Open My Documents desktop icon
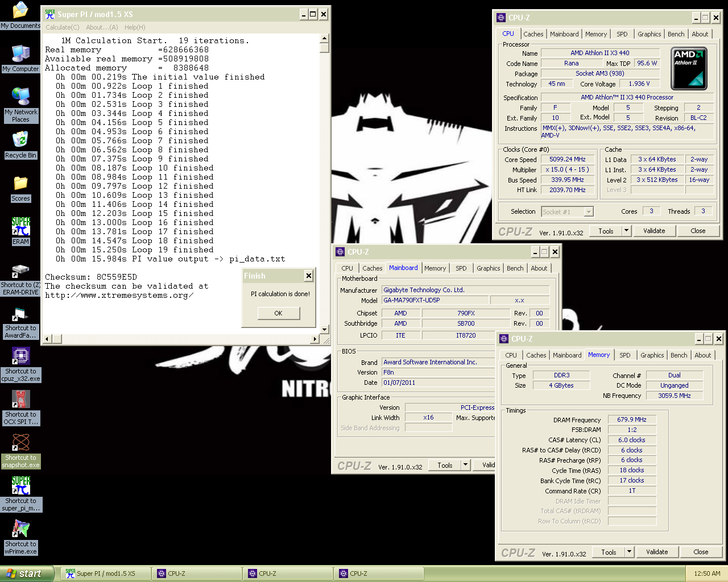 coord(20,15)
